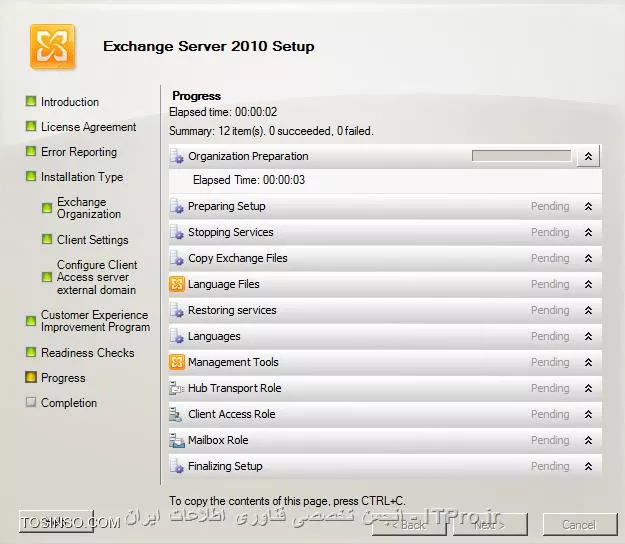Screen dimensions: 625x544
Task: Collapse the Organization Preparation section
Action: pos(588,156)
